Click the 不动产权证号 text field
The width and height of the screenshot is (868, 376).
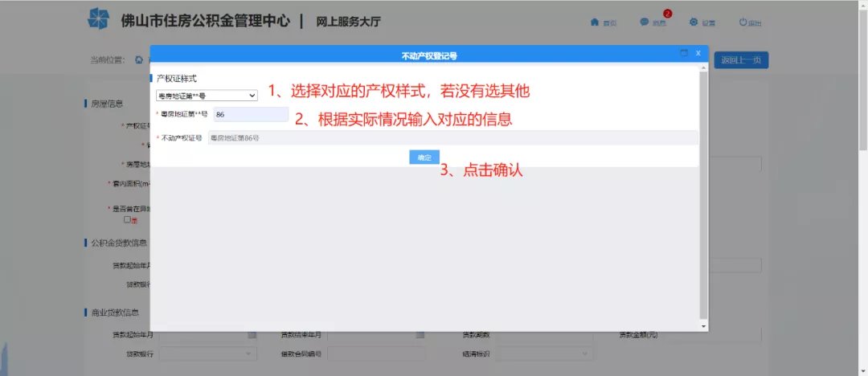tap(452, 138)
